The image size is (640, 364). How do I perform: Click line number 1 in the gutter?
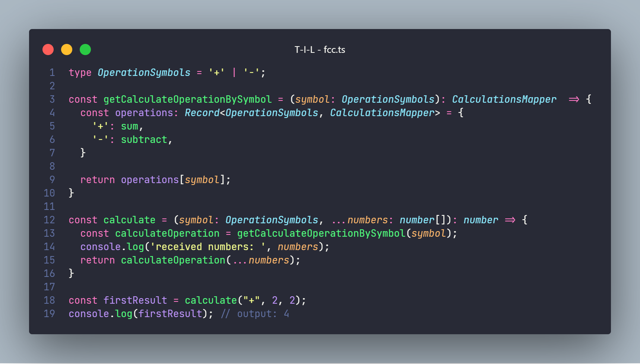tap(52, 73)
